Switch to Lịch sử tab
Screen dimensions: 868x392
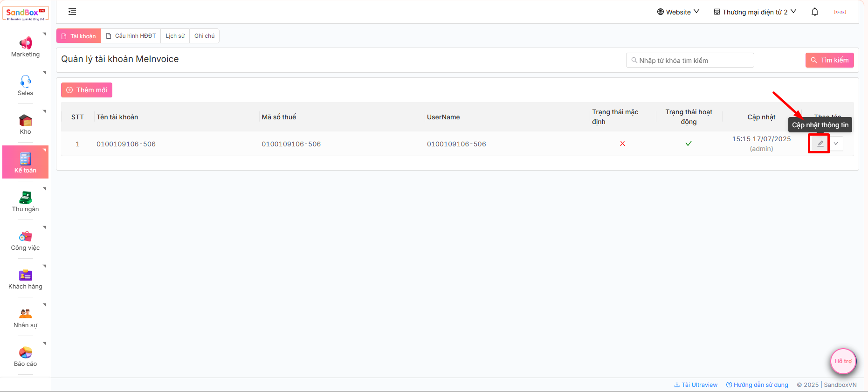tap(175, 36)
